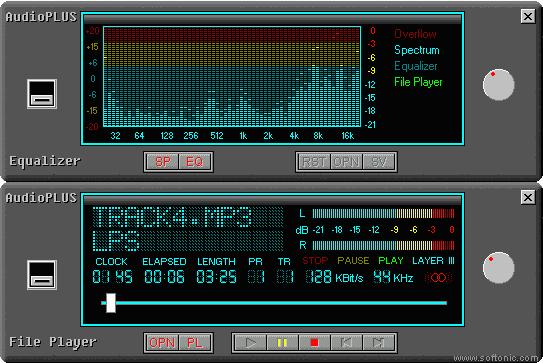
Task: Pause playback with the yellow pause button
Action: pyautogui.click(x=282, y=343)
